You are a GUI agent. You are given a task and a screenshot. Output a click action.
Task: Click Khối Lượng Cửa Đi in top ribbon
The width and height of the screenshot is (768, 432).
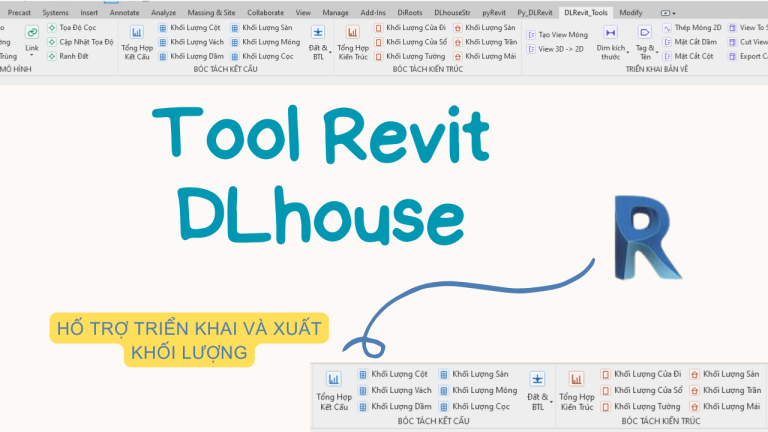click(410, 28)
